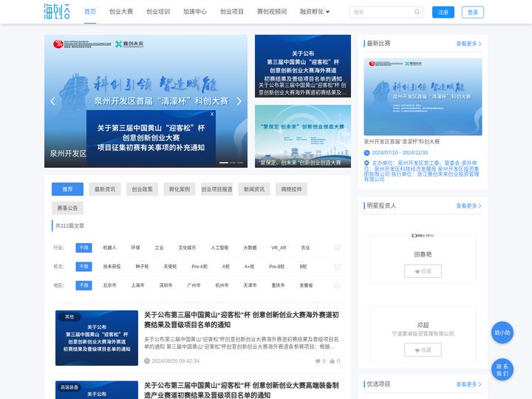
Task: Open the 联系我们 floating button
Action: pyautogui.click(x=502, y=369)
